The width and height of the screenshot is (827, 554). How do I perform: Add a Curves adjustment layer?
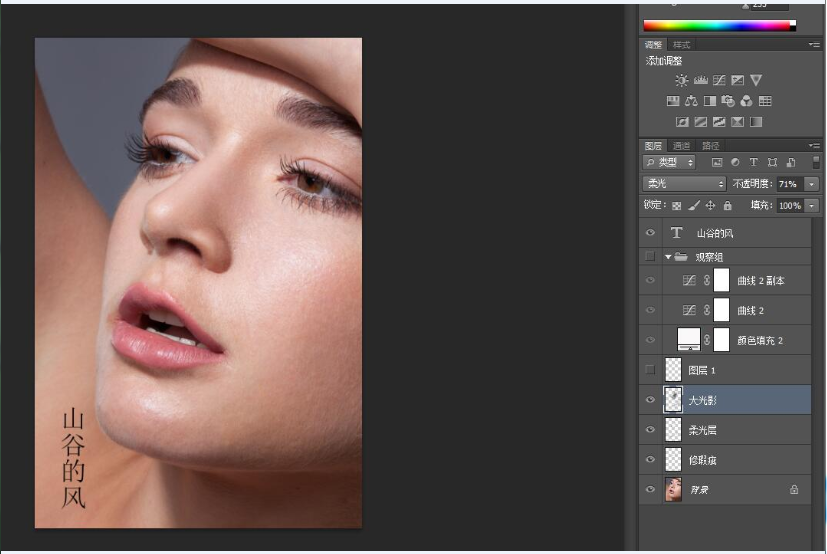click(719, 80)
